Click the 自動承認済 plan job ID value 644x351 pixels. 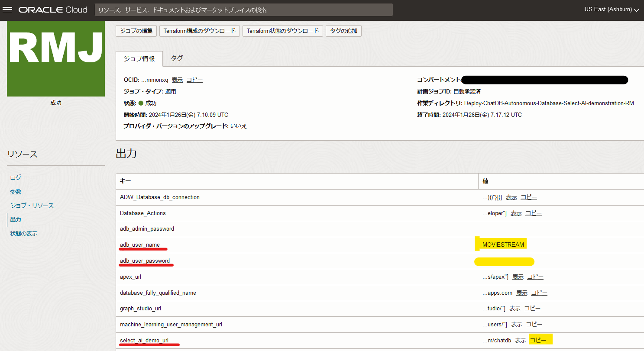click(x=467, y=92)
